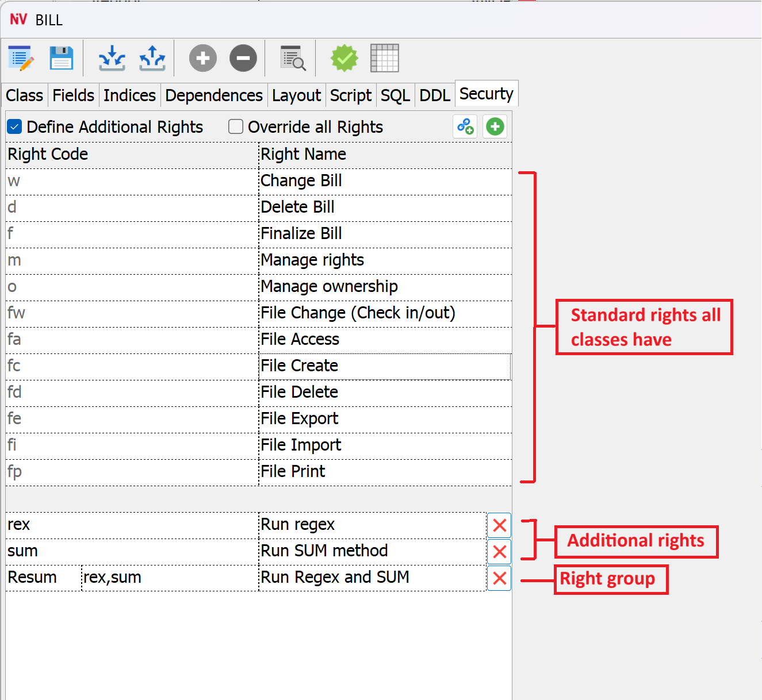
Task: Click the export up-arrows icon
Action: (x=152, y=58)
